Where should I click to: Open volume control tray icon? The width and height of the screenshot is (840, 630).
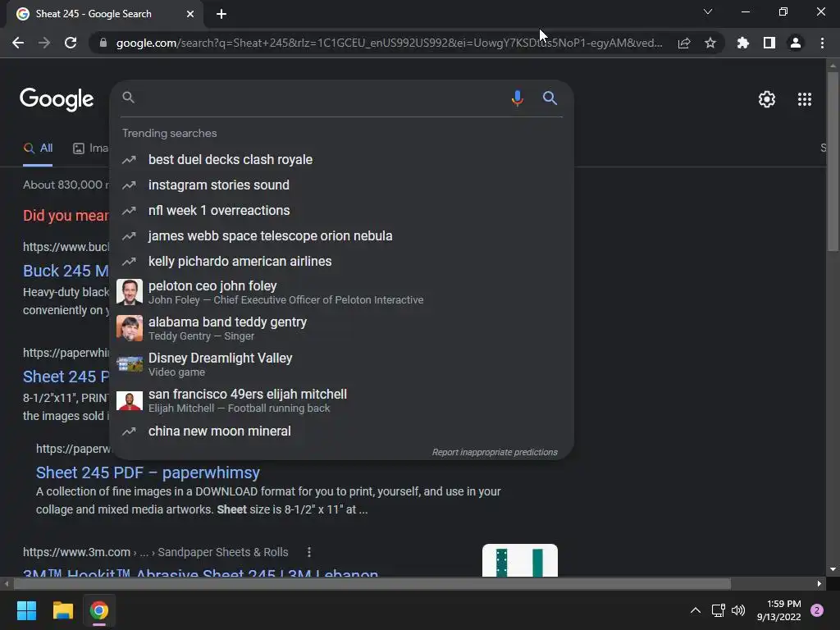pos(738,610)
